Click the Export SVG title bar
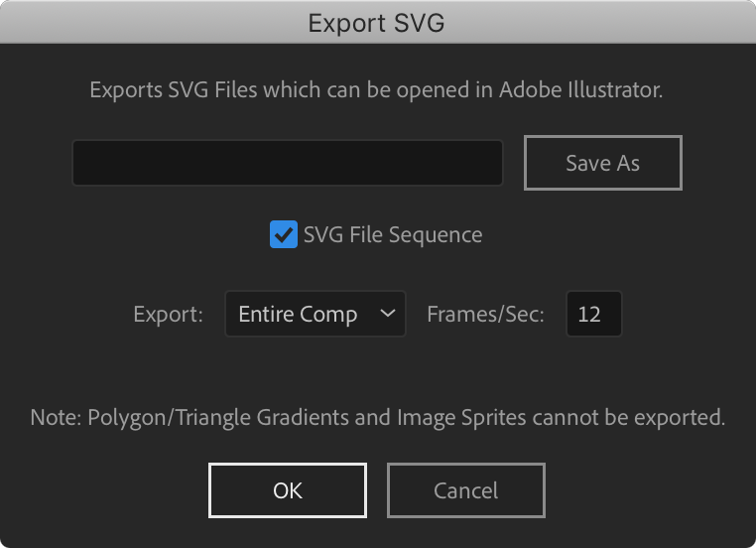 point(377,23)
